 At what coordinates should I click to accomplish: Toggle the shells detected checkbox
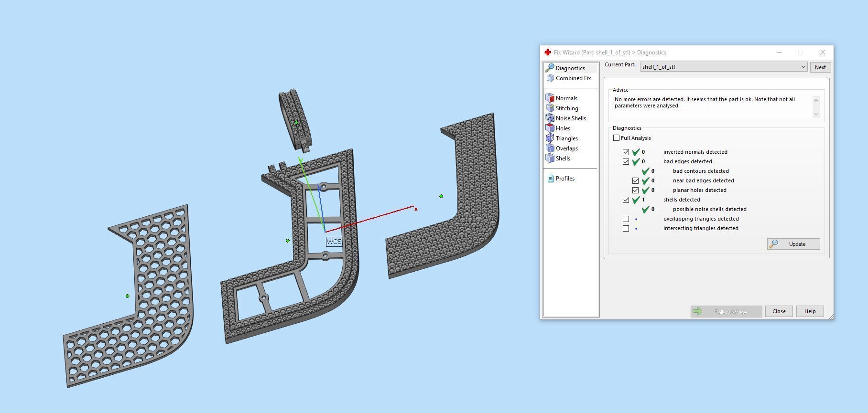[626, 200]
